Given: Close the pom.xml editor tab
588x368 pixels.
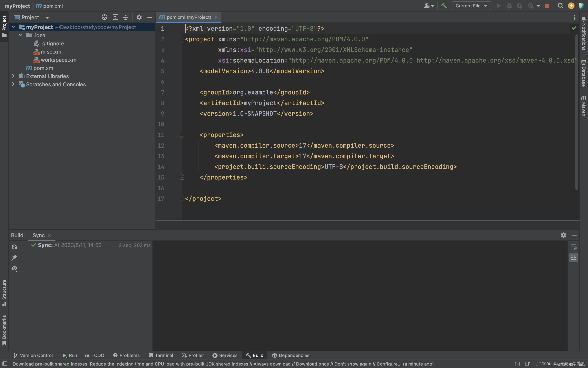Looking at the screenshot, I should [x=216, y=17].
